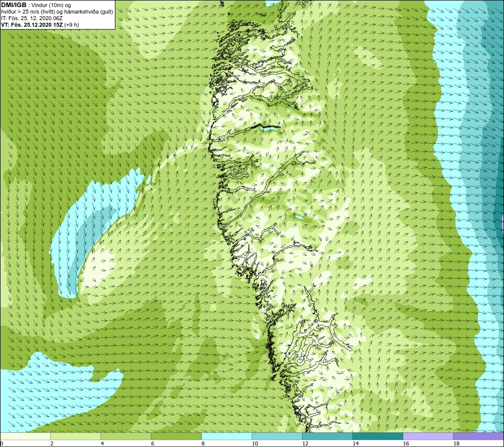Viewport: 504px width, 447px height.
Task: Click the 'VT: Fös. 25.12.2020 15Z' line
Action: coord(32,25)
